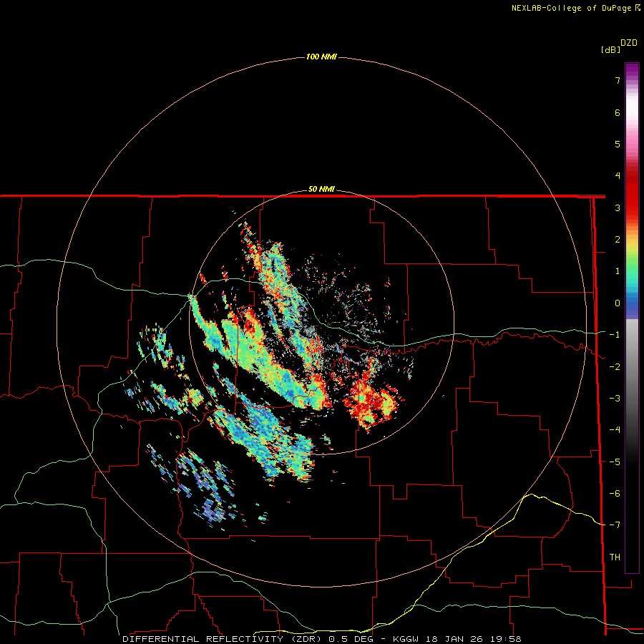Click the -1 value on the color scale
The height and width of the screenshot is (644, 644).
point(615,335)
